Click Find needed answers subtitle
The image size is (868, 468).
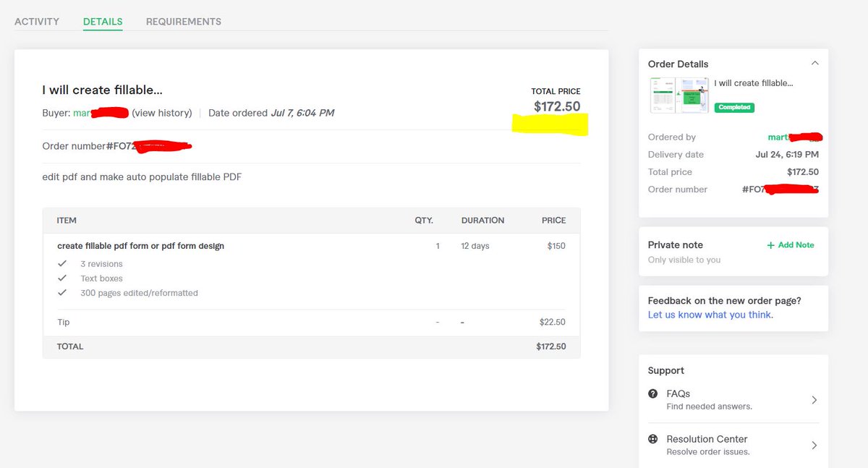(710, 407)
